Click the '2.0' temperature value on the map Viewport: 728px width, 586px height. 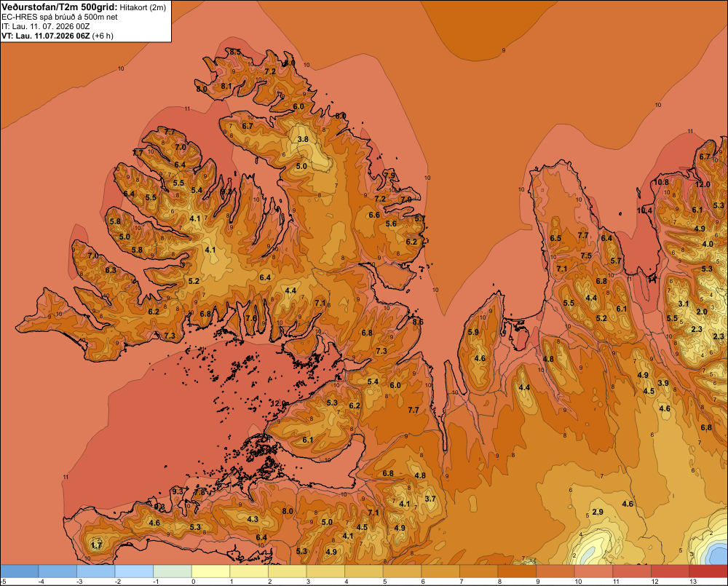point(702,312)
